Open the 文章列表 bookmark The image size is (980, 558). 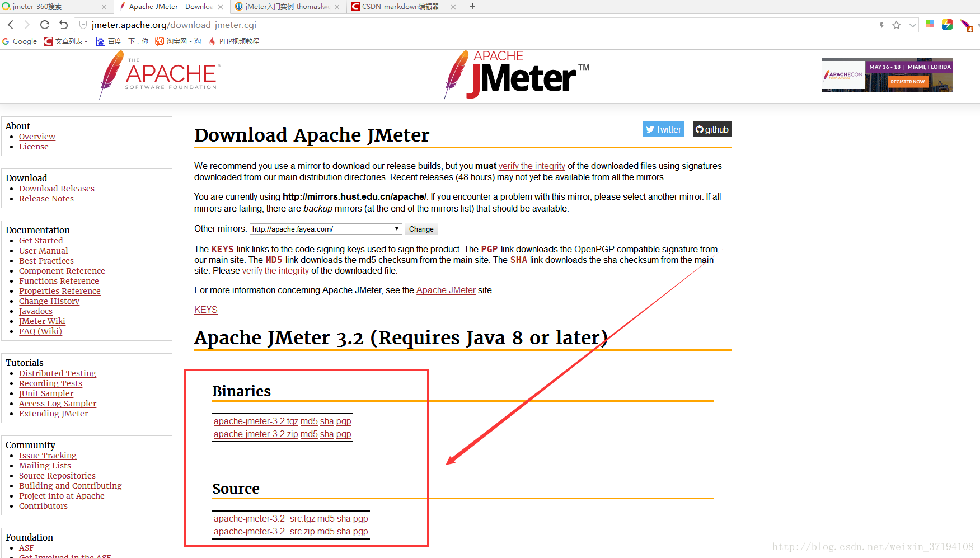point(65,41)
